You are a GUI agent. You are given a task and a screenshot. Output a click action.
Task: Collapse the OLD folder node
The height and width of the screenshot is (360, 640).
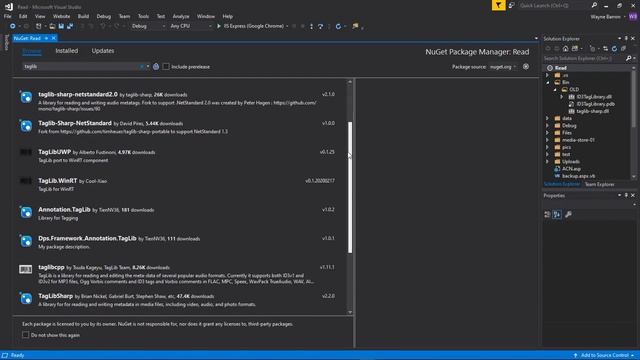pos(555,89)
